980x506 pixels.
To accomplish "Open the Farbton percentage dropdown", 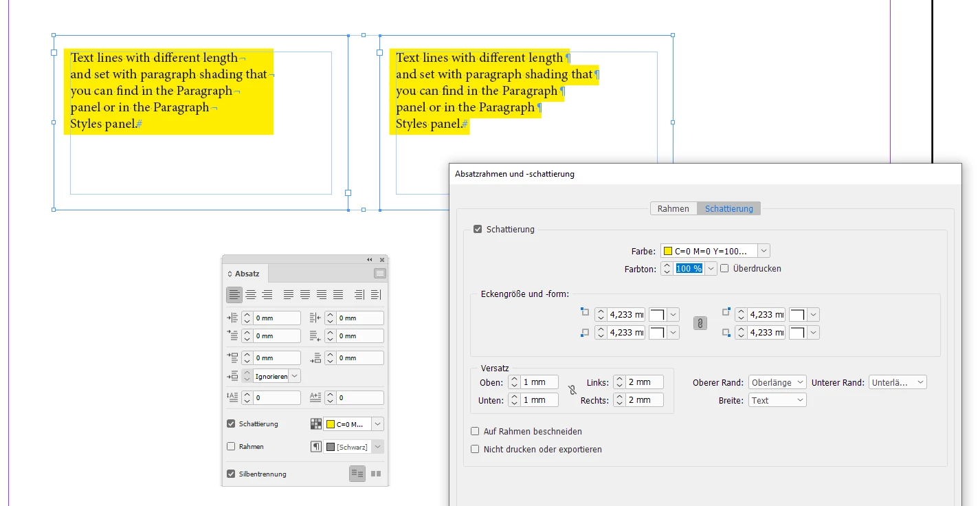I will [711, 269].
